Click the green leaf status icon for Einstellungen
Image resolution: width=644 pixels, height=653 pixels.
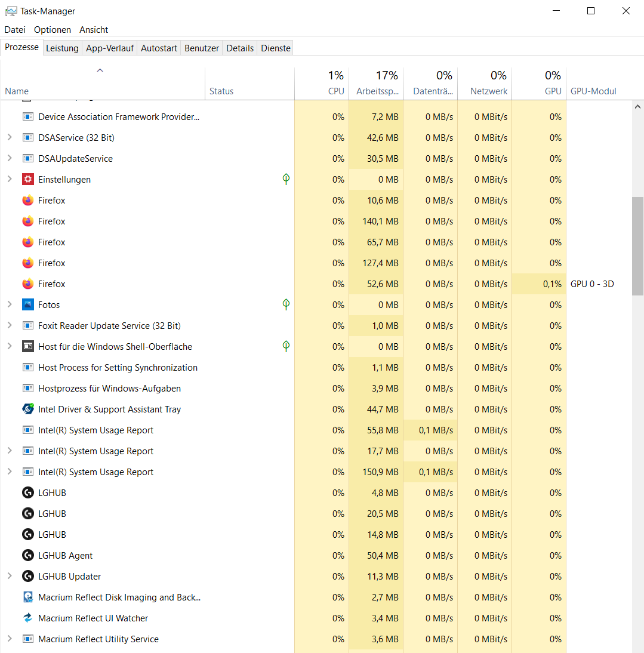(286, 179)
